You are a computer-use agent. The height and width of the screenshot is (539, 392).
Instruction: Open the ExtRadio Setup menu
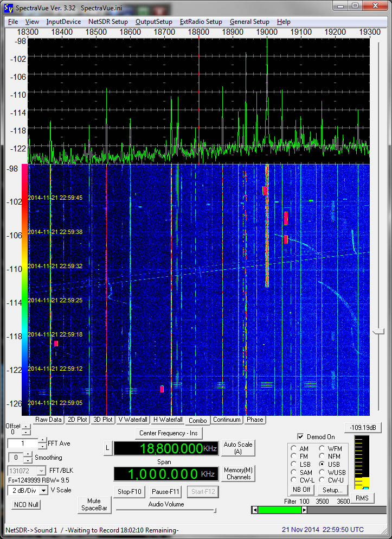click(x=201, y=22)
